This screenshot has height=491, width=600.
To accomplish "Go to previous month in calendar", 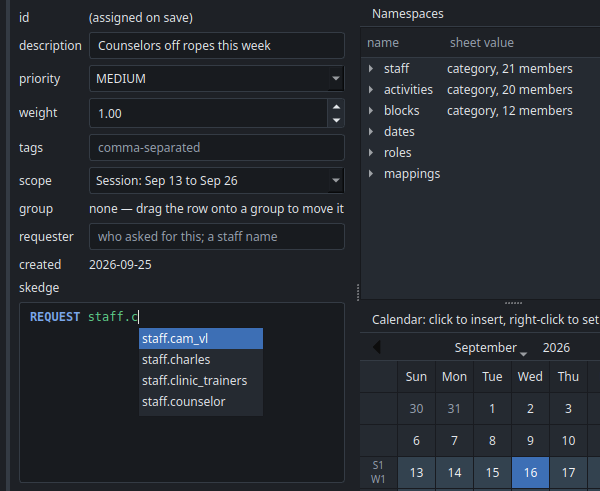I will click(x=377, y=347).
